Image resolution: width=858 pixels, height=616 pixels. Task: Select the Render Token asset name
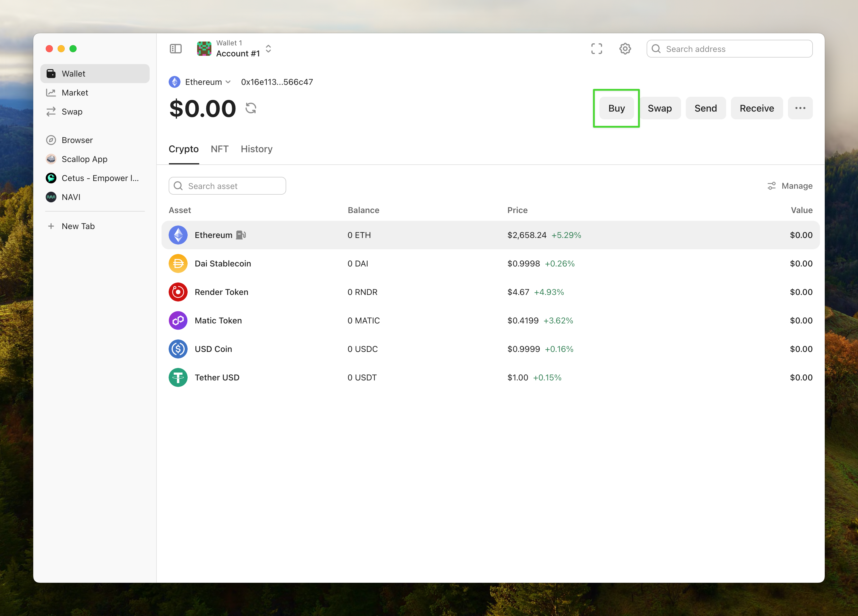coord(222,292)
